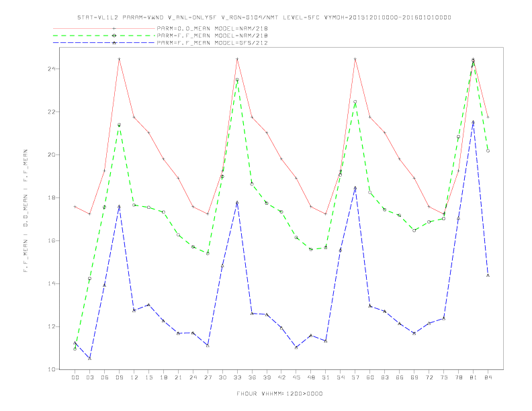
Task: Click x-axis tick label 42
Action: point(281,377)
